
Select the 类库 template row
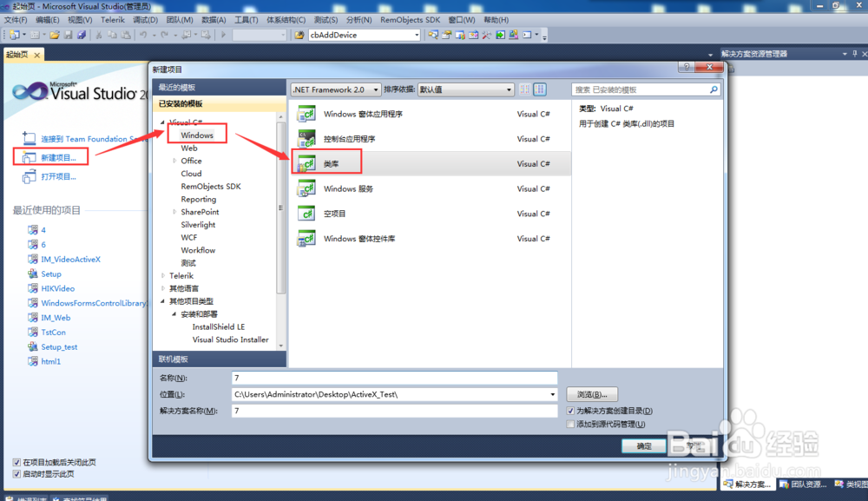click(x=431, y=164)
